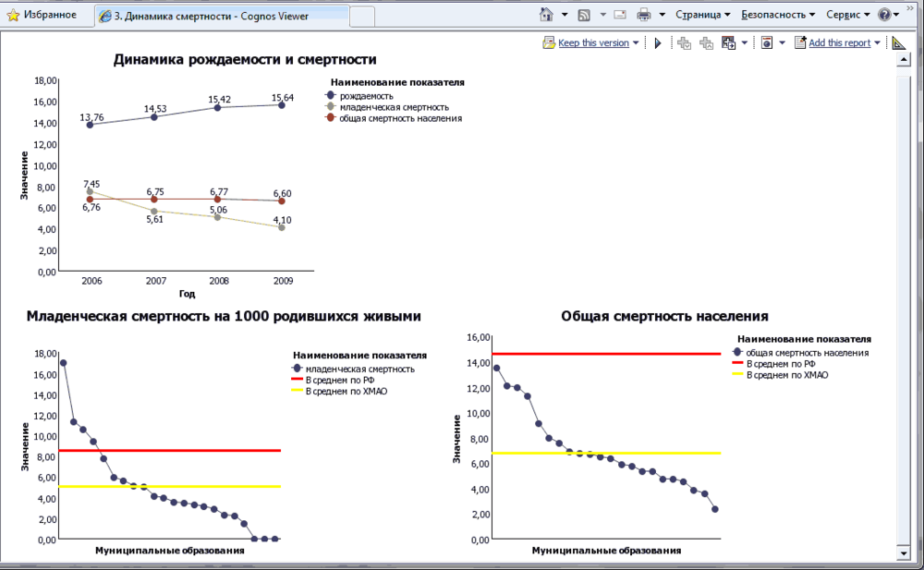Open the browser Help question-mark icon

click(884, 15)
